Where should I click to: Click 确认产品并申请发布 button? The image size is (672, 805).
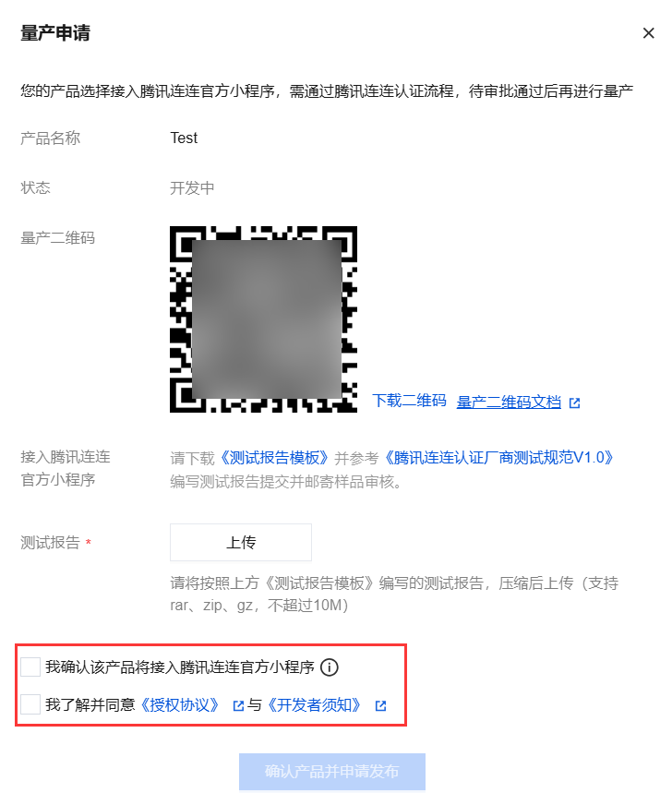coord(332,772)
